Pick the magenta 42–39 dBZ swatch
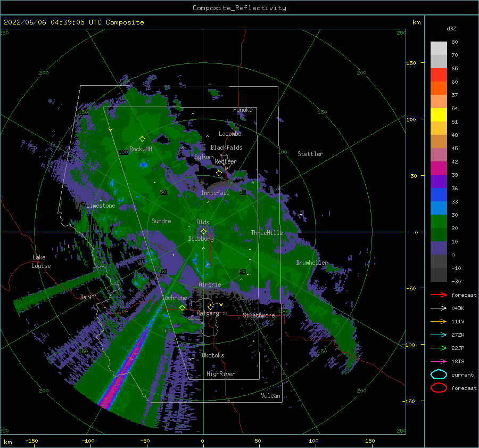479x448 pixels. (x=439, y=168)
